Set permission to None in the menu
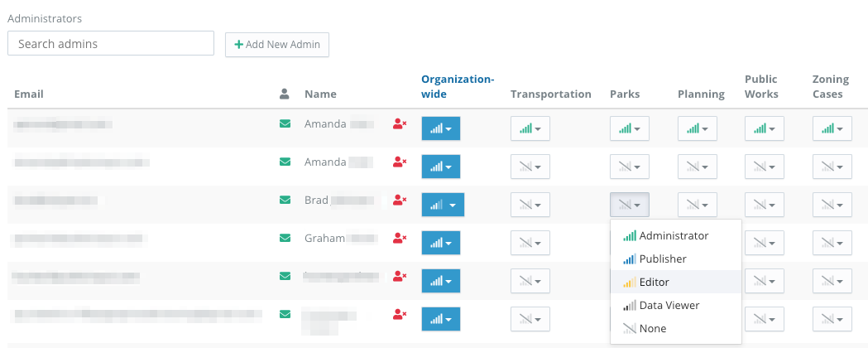Viewport: 868px width, 348px height. click(x=652, y=329)
